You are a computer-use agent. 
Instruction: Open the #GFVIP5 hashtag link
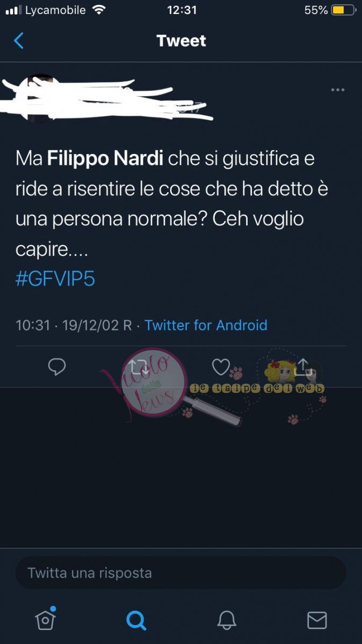55,280
